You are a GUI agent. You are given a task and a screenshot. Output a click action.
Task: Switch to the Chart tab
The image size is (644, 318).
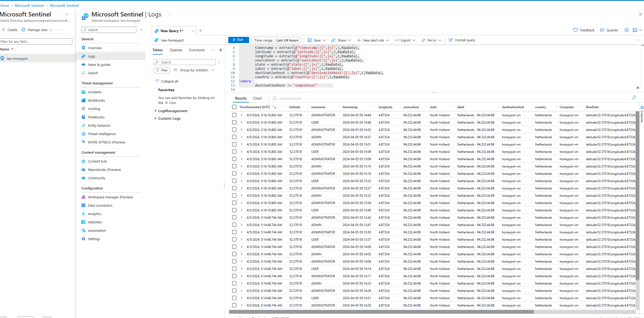click(257, 98)
